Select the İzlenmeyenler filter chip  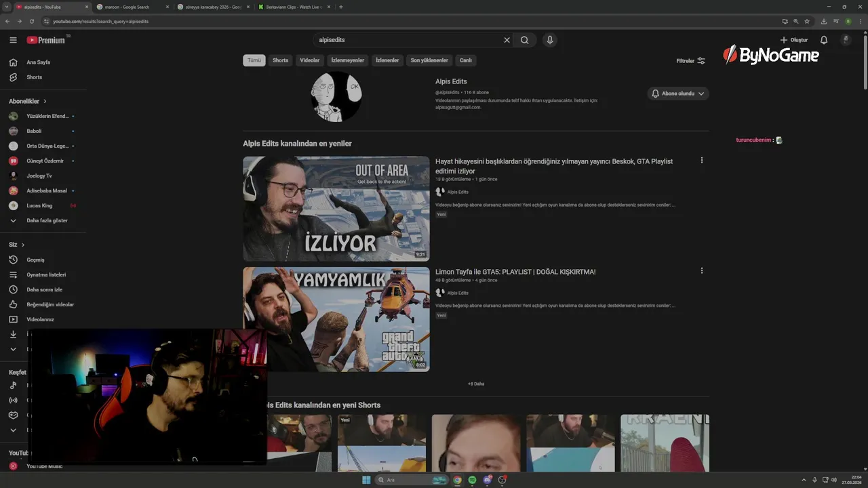pyautogui.click(x=348, y=60)
